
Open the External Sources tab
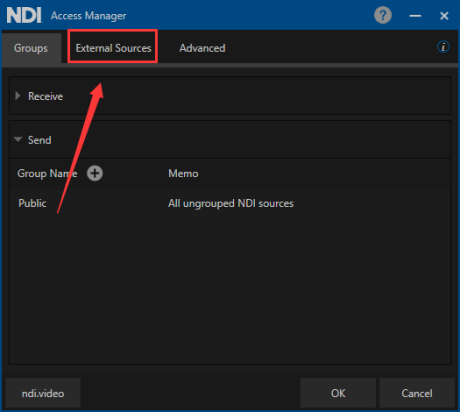click(113, 48)
